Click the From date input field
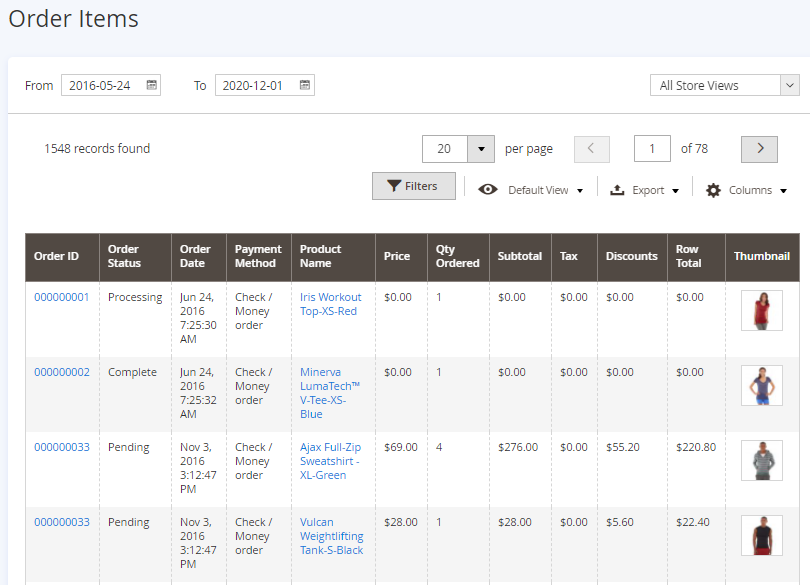 click(102, 86)
